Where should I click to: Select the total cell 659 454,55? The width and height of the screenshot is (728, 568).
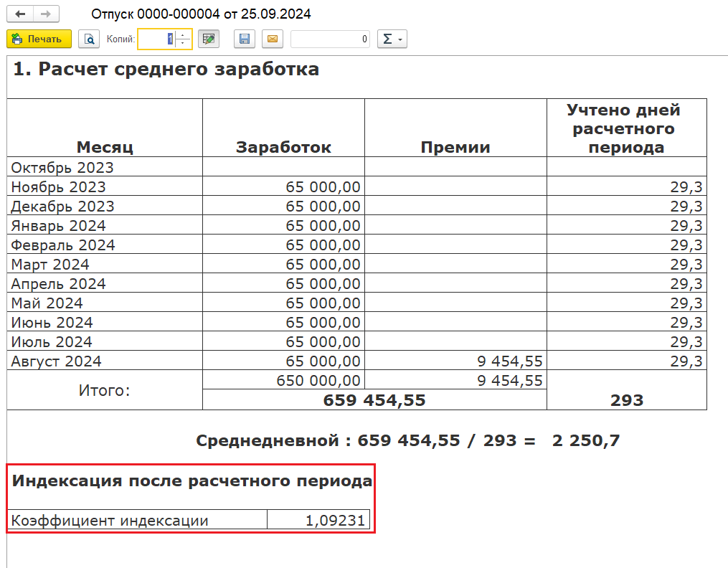pyautogui.click(x=374, y=400)
